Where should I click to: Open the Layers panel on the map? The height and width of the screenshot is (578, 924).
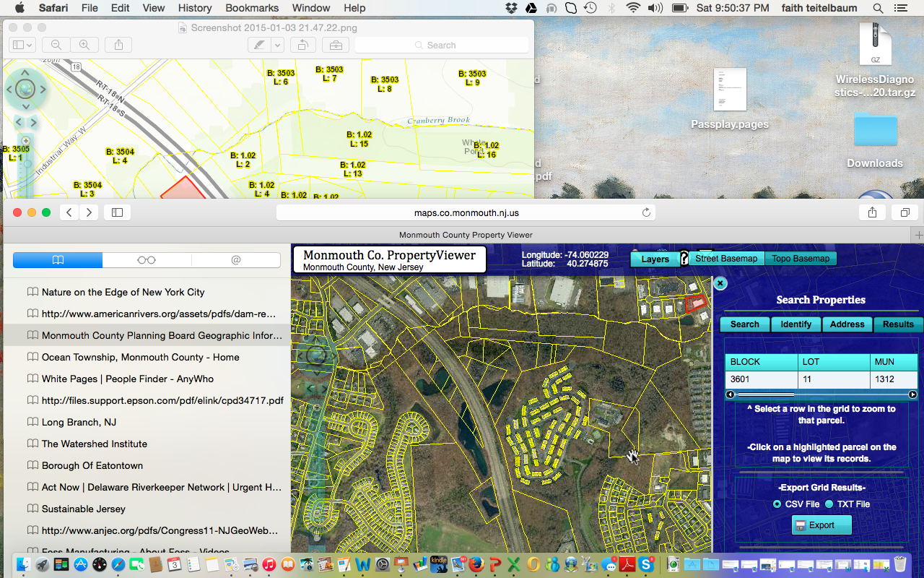(x=655, y=259)
